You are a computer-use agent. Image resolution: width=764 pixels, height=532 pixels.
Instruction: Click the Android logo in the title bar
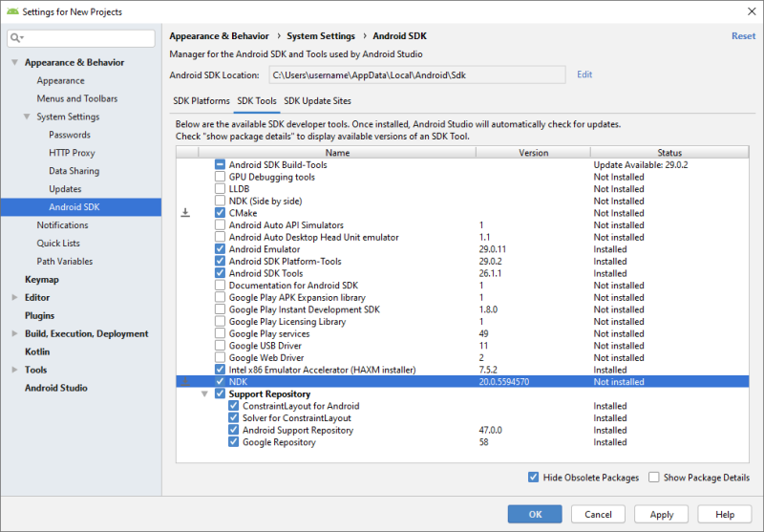(x=11, y=11)
